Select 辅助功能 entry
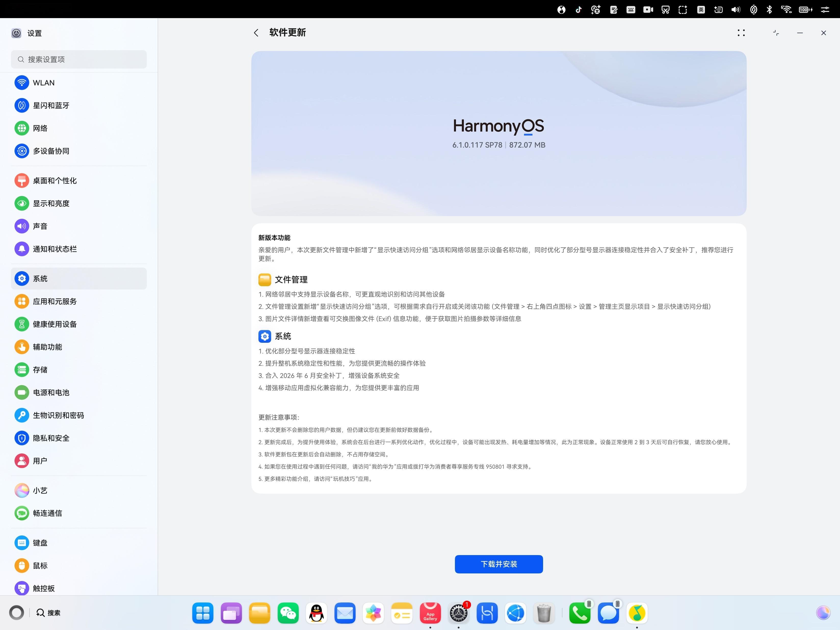The height and width of the screenshot is (630, 840). click(x=78, y=347)
